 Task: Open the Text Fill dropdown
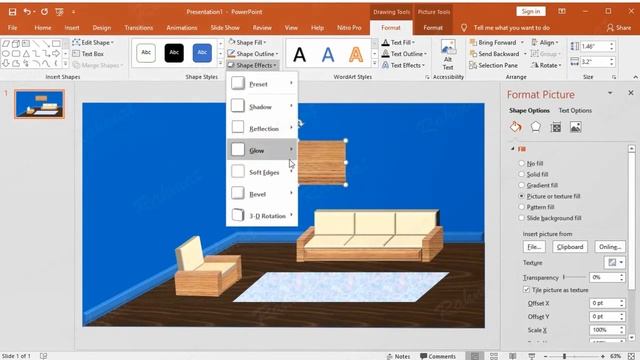coord(398,42)
